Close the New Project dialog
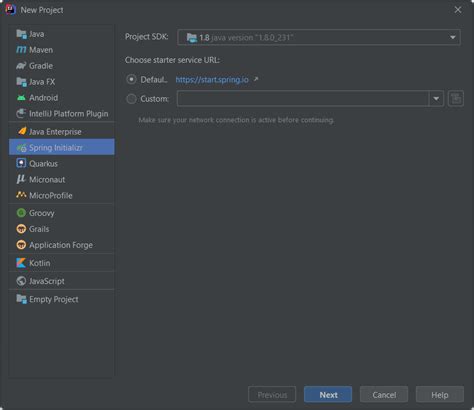Viewport: 474px width, 410px height. click(458, 10)
